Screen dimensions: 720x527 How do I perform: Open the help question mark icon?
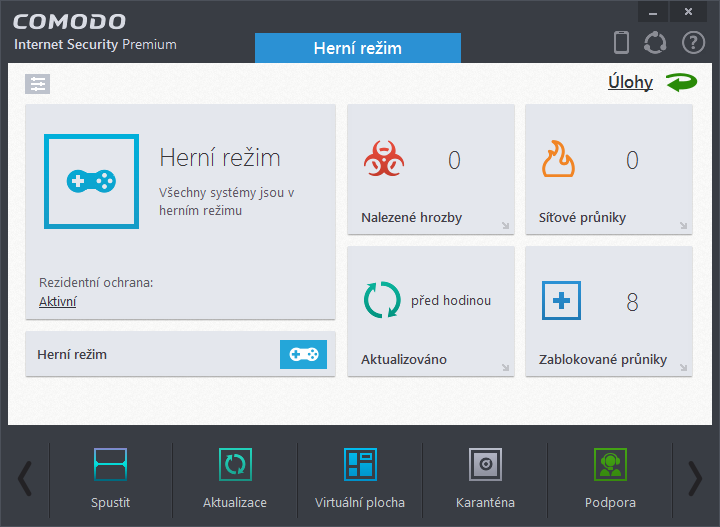pyautogui.click(x=693, y=43)
